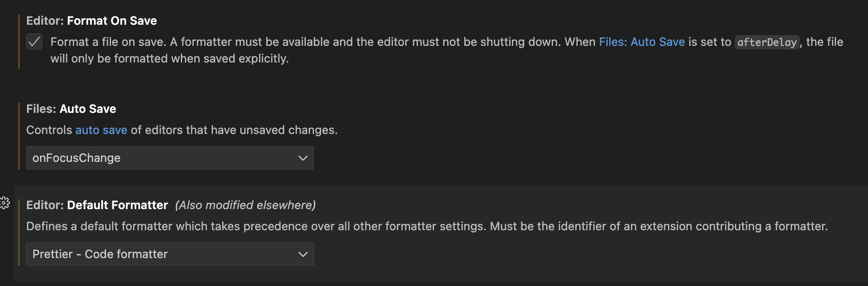This screenshot has width=868, height=286.
Task: Click the chevron on the onFocusChange dropdown
Action: tap(303, 158)
